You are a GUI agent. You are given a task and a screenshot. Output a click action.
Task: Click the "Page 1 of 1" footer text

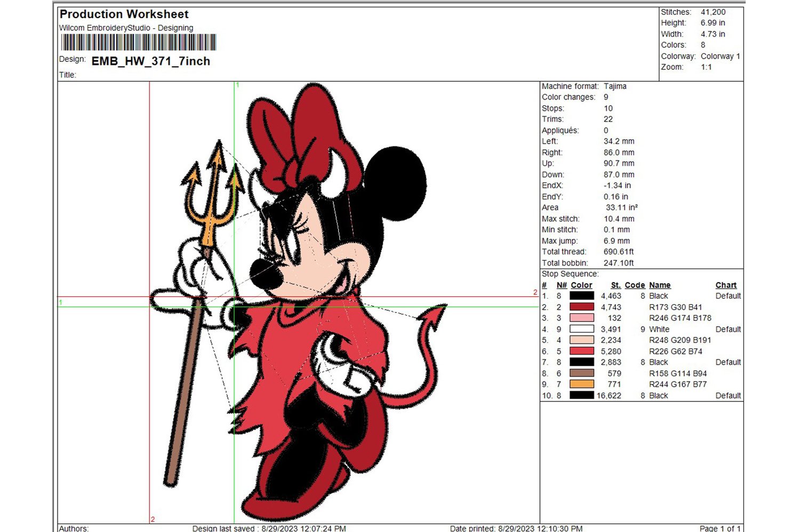[720, 528]
